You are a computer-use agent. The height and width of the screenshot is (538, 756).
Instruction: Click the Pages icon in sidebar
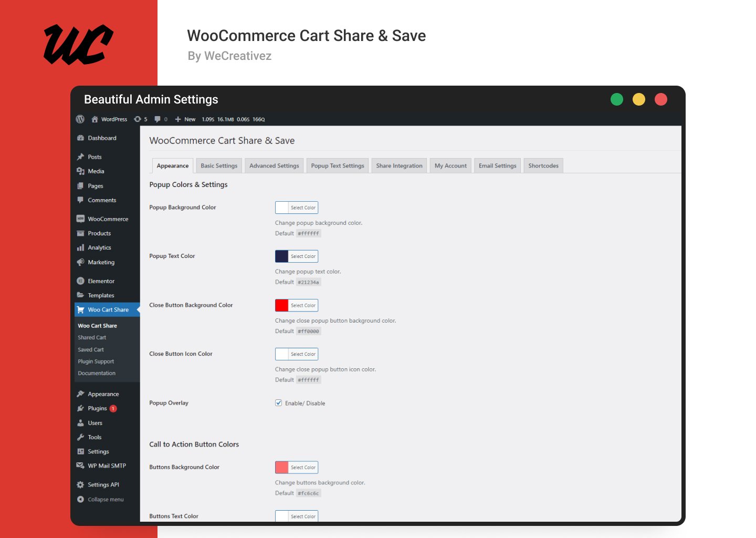(x=80, y=186)
